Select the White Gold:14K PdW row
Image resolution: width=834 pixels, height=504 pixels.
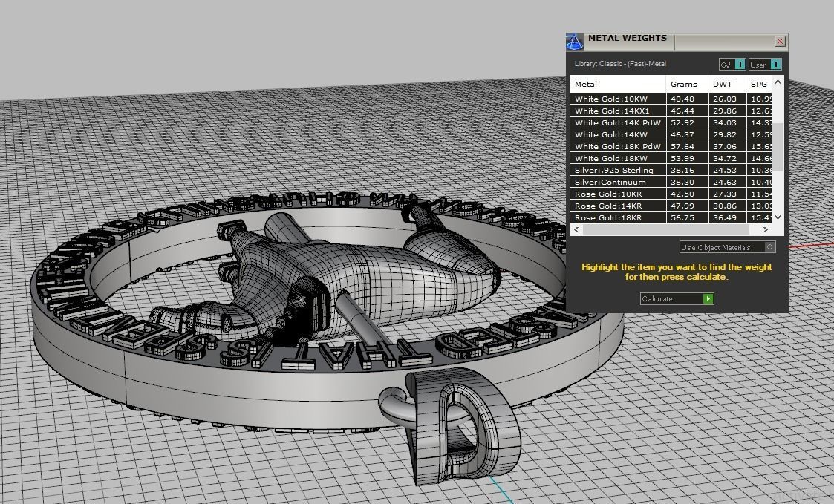[671, 122]
